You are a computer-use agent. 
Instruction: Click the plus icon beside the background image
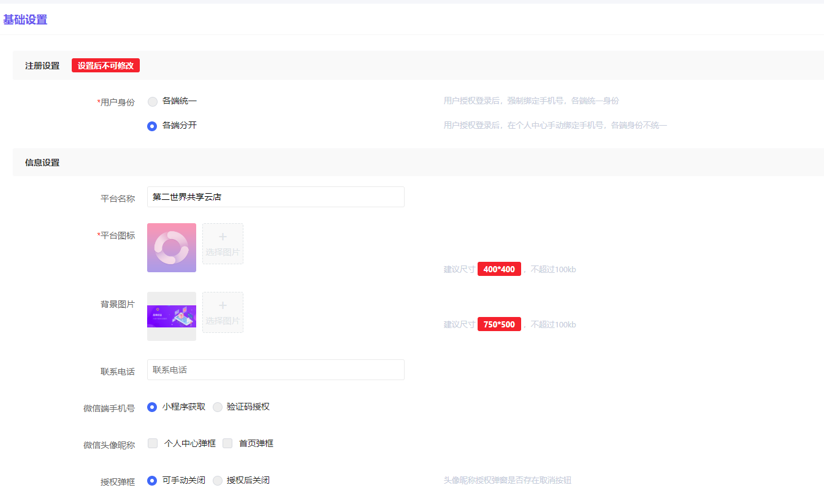click(x=223, y=306)
